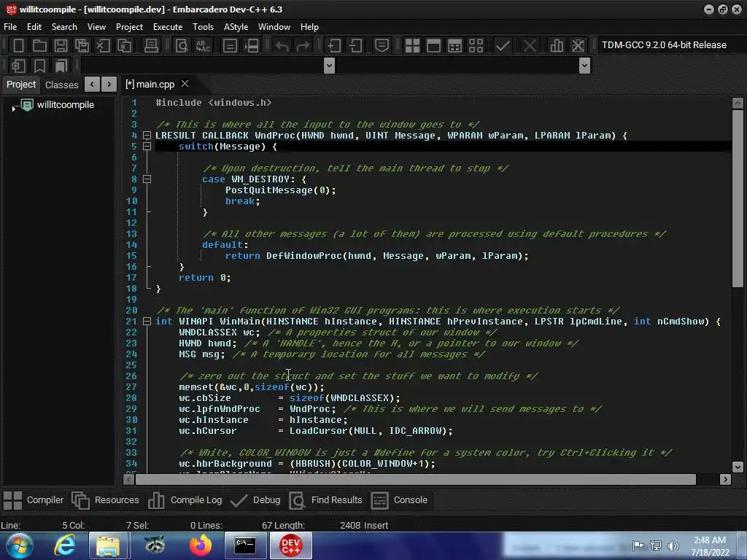Open the second function dropdown in toolbar
The image size is (747, 560).
click(x=584, y=66)
